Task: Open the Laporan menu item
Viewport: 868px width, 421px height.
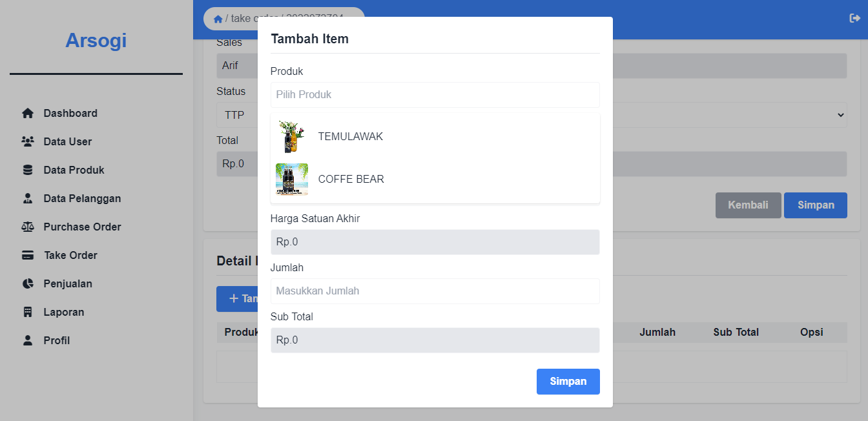Action: point(64,313)
